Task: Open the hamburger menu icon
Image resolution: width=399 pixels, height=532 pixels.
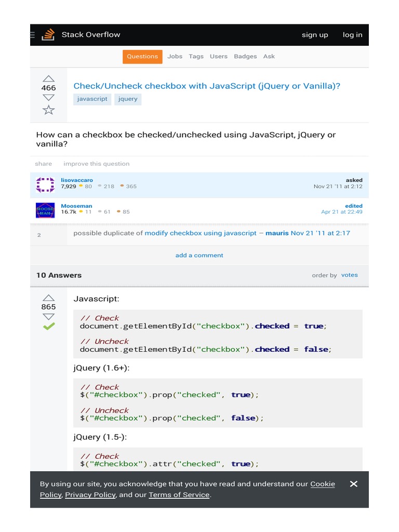Action: point(33,35)
